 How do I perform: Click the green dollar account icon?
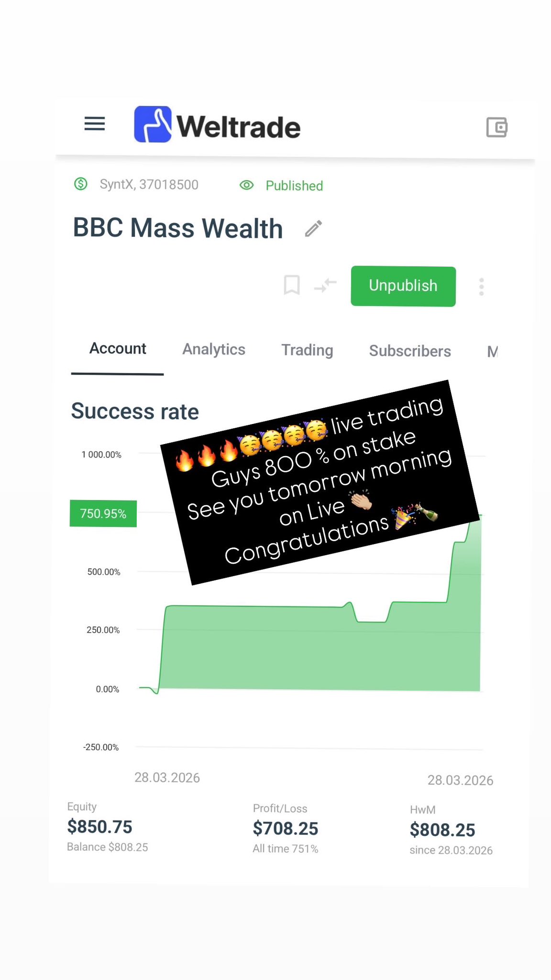pyautogui.click(x=81, y=184)
